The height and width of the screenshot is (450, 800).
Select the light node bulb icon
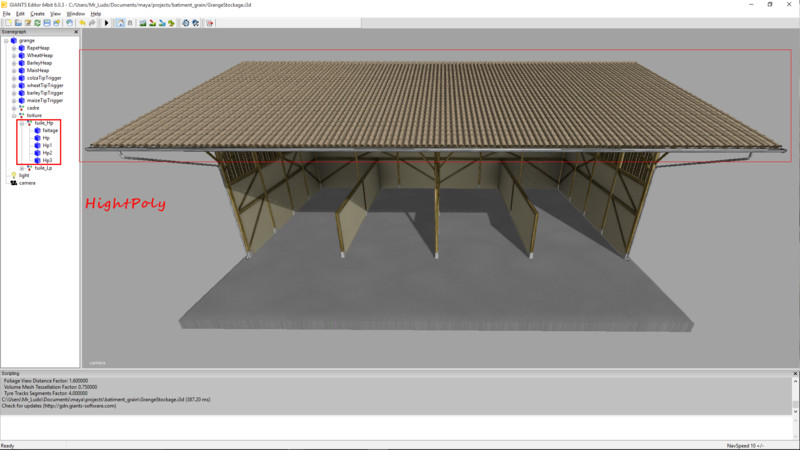click(x=13, y=175)
